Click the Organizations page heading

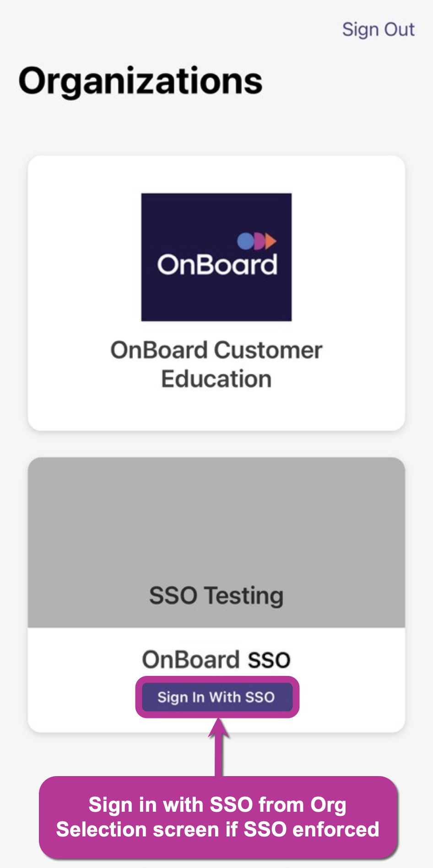140,81
